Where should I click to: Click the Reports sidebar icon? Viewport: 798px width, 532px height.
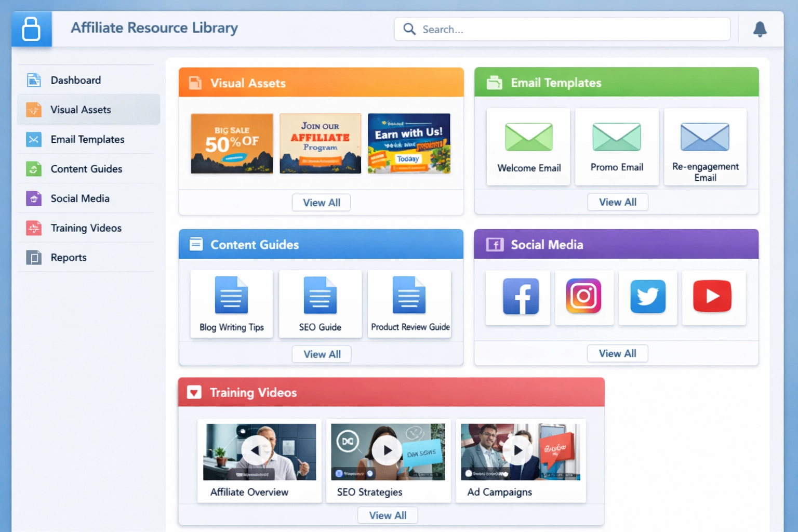pyautogui.click(x=33, y=257)
